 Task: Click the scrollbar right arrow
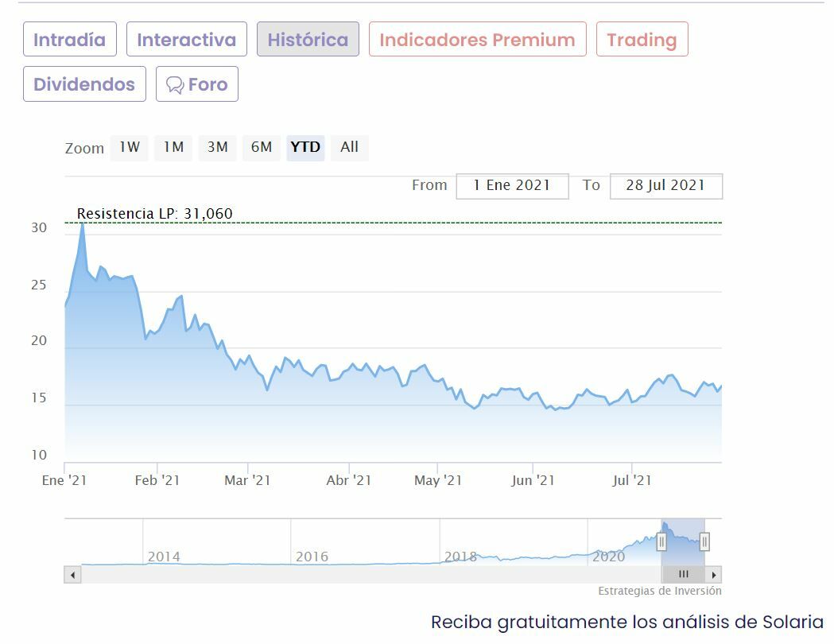pos(714,574)
